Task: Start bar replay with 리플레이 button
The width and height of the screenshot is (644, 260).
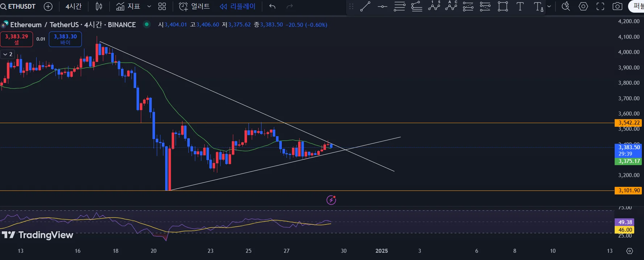Action: click(x=238, y=7)
